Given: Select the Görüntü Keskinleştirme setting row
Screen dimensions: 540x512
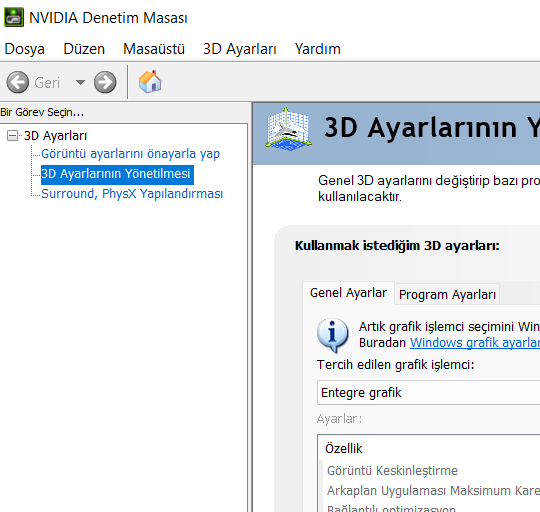Looking at the screenshot, I should [392, 471].
